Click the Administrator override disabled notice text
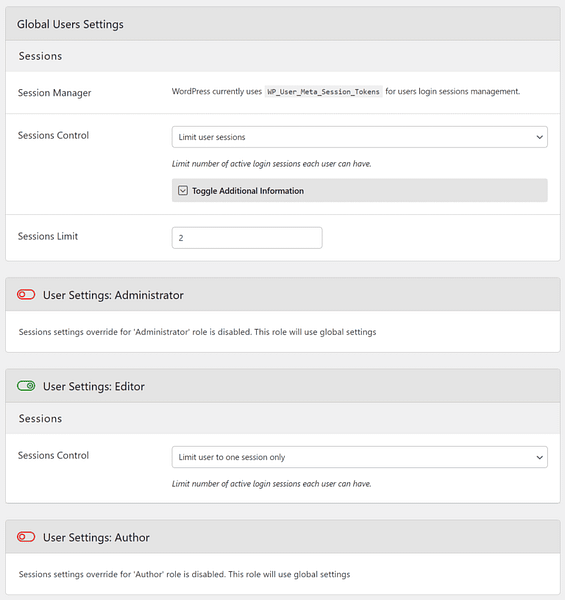 point(197,332)
